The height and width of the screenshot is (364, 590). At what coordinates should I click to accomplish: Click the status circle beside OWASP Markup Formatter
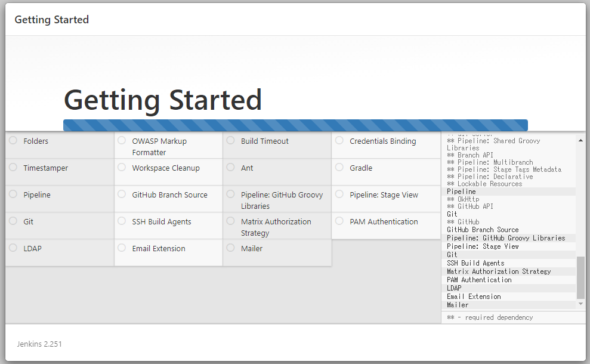[122, 140]
